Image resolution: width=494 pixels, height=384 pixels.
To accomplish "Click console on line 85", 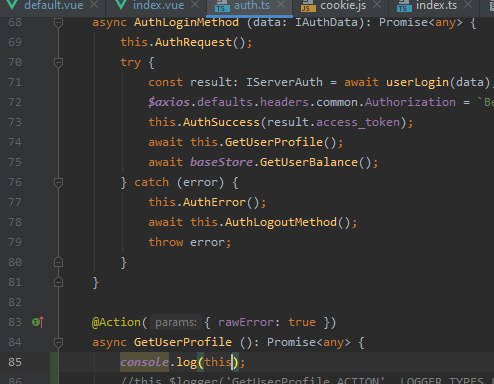I will tap(144, 362).
